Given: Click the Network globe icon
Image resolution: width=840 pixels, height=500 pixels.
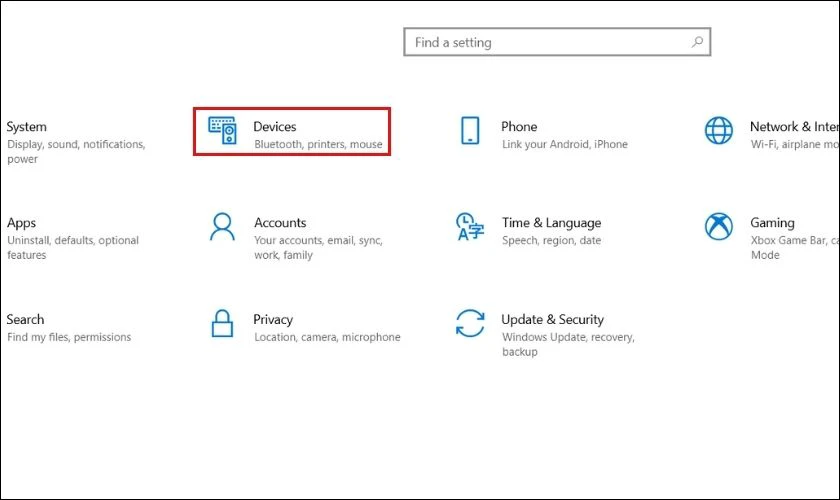Looking at the screenshot, I should 718,131.
